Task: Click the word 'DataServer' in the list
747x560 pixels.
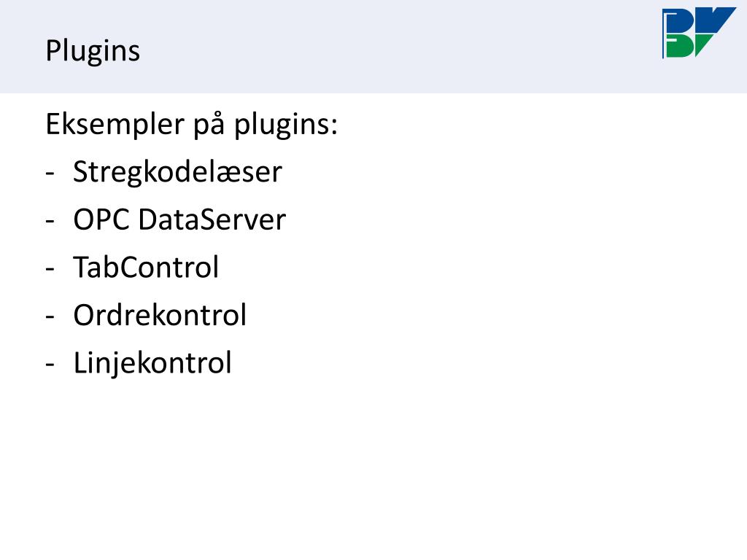Action: coord(212,219)
